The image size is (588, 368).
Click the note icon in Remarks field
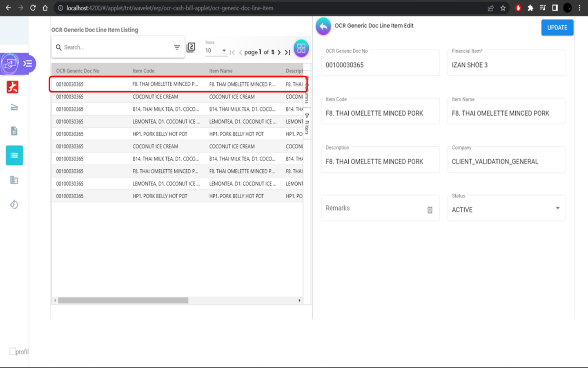pos(430,210)
